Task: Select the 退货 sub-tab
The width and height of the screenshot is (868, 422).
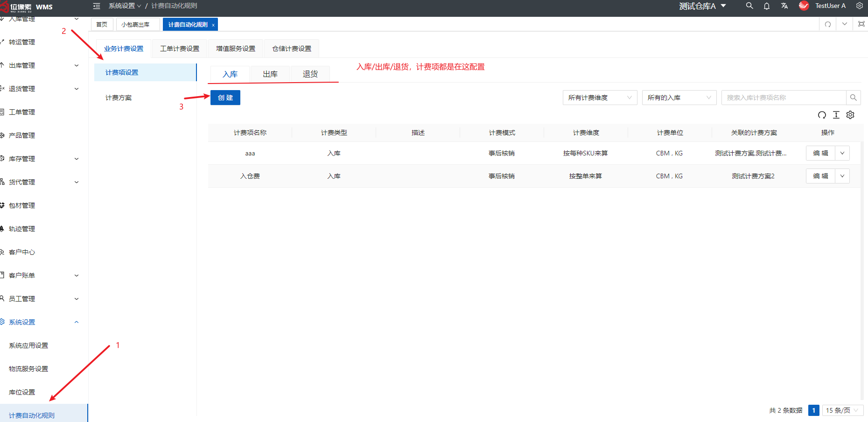Action: pos(310,74)
